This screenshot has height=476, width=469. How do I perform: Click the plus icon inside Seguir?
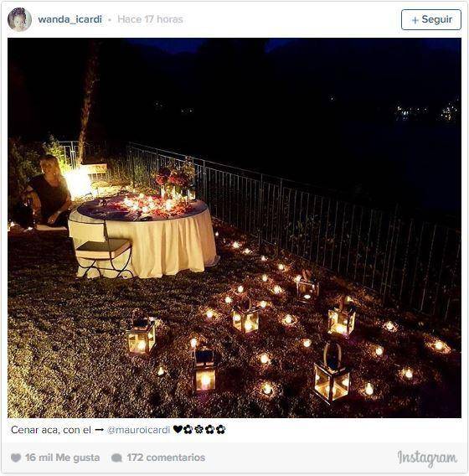tap(415, 20)
